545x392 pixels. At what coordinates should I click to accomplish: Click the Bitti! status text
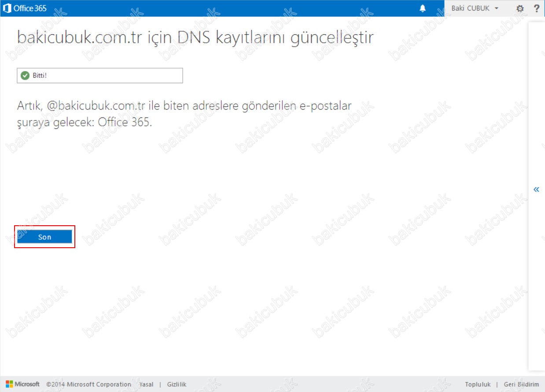40,75
